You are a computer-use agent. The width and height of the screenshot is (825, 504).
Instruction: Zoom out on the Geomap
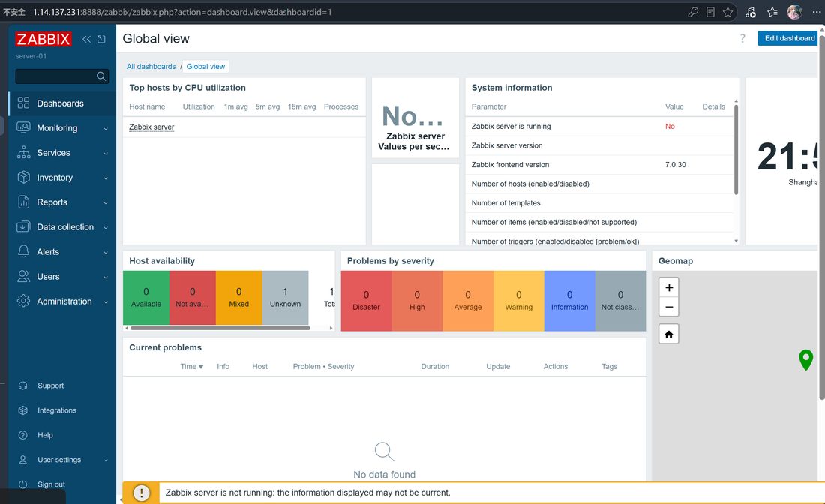click(x=669, y=307)
